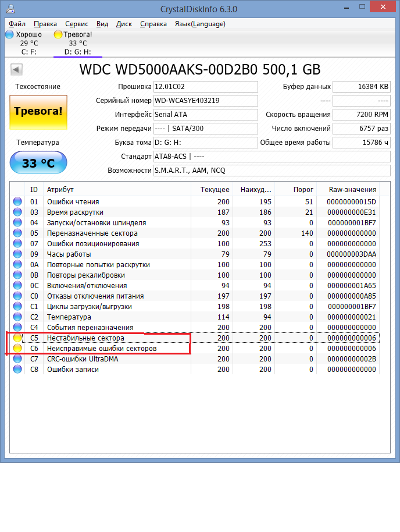Open the Файл menu
Screen dimensions: 400x532
(17, 24)
